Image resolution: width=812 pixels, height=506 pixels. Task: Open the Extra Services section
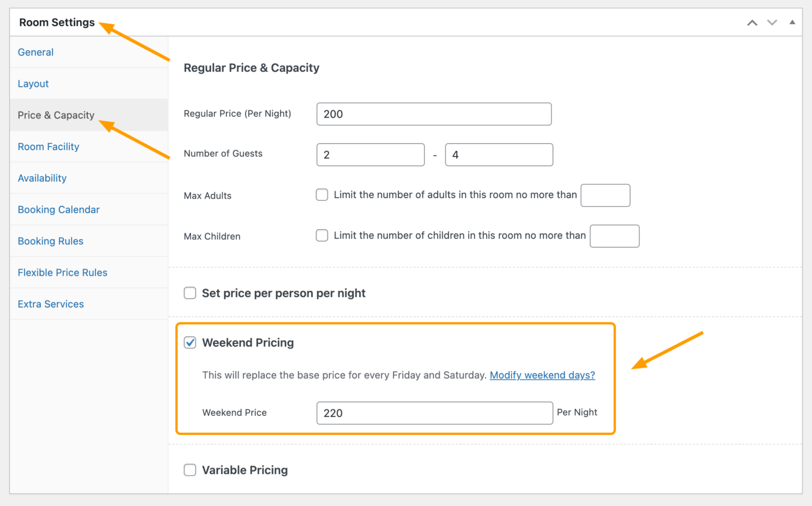50,304
